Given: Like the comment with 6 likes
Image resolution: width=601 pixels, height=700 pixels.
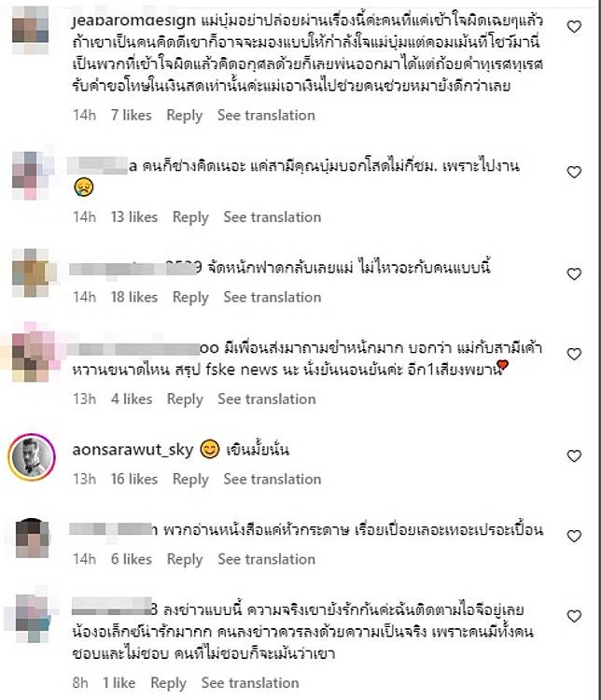Looking at the screenshot, I should 574,536.
